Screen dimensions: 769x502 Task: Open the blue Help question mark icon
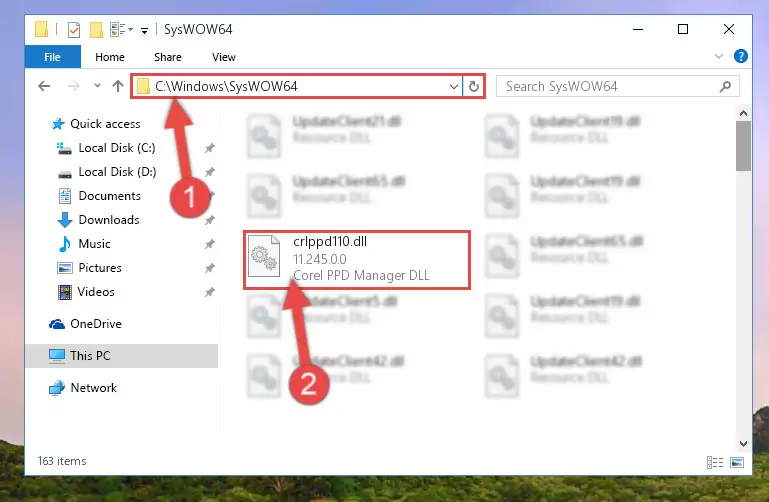[x=741, y=56]
